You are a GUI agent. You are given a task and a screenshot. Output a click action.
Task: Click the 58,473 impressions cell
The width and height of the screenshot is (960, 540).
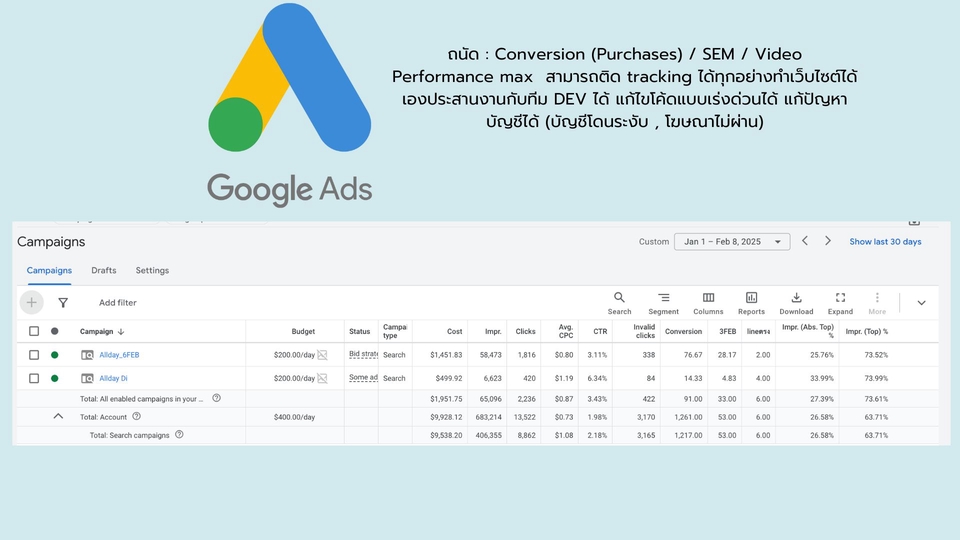tap(490, 355)
